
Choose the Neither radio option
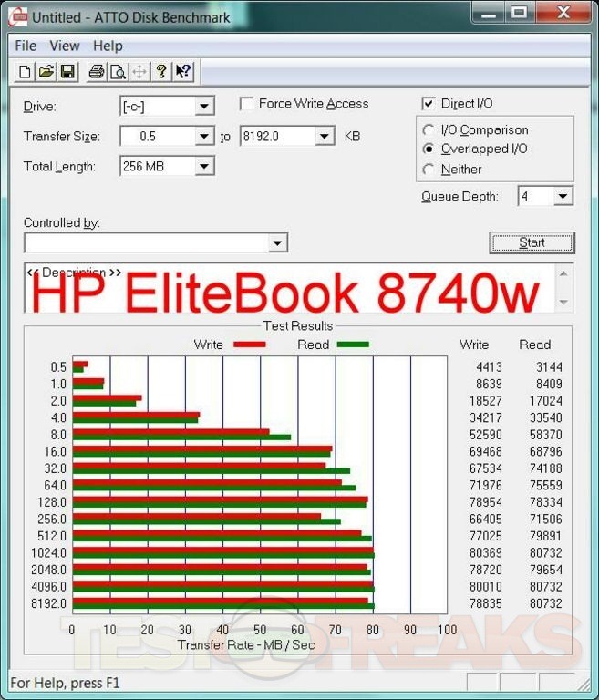tap(429, 170)
